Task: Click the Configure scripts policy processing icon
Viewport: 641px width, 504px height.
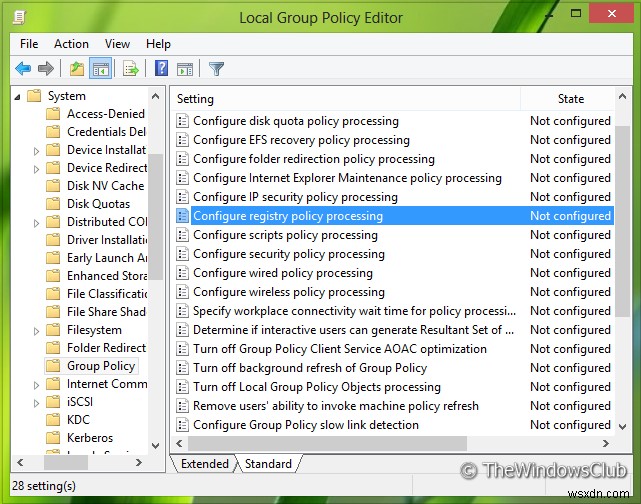Action: (x=182, y=235)
